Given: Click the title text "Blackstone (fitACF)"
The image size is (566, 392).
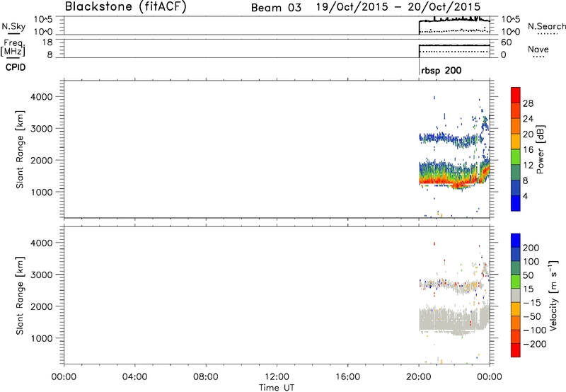Looking at the screenshot, I should tap(125, 6).
